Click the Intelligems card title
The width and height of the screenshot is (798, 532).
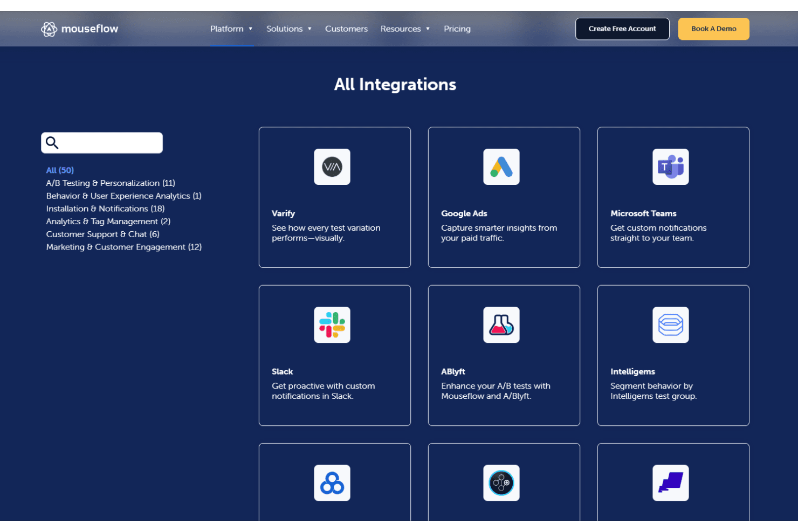[632, 371]
